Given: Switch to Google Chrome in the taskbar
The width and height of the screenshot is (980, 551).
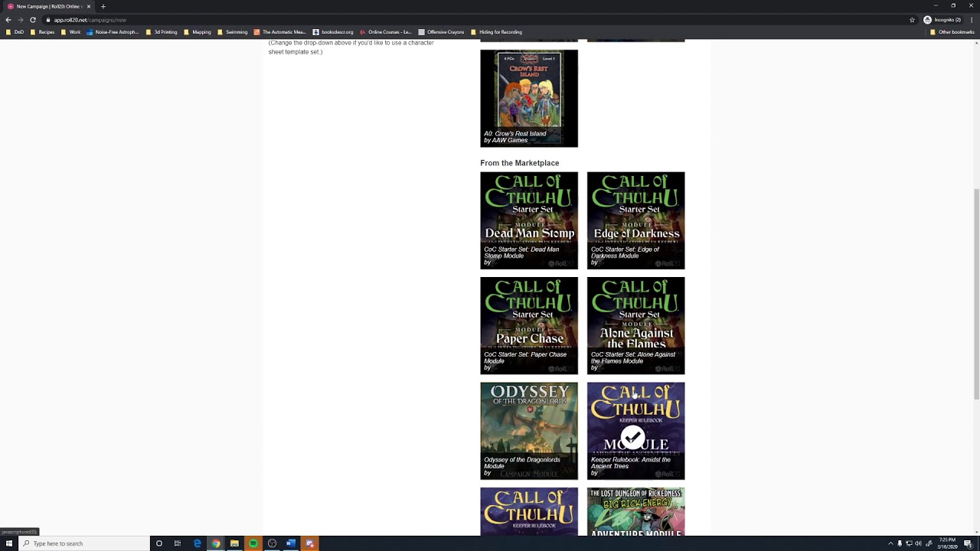Looking at the screenshot, I should (x=216, y=543).
